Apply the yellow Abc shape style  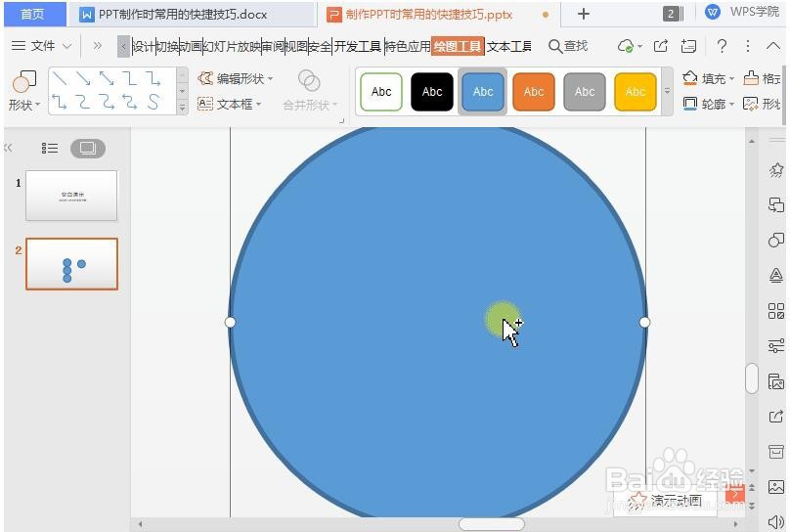click(636, 92)
